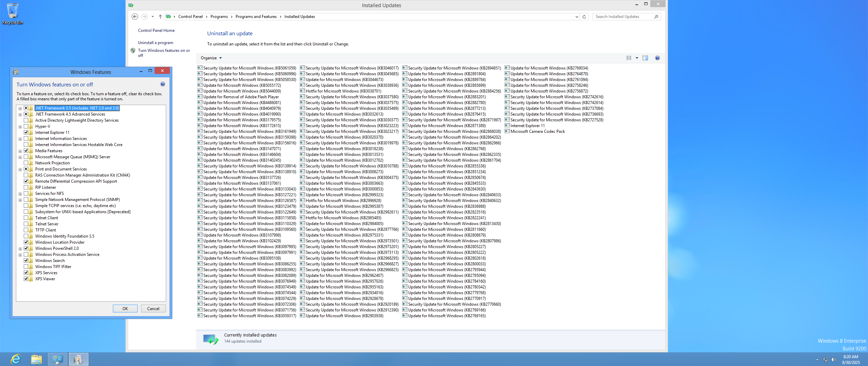Click the Installed Updates title bar icon
The width and height of the screenshot is (868, 366).
coord(131,5)
